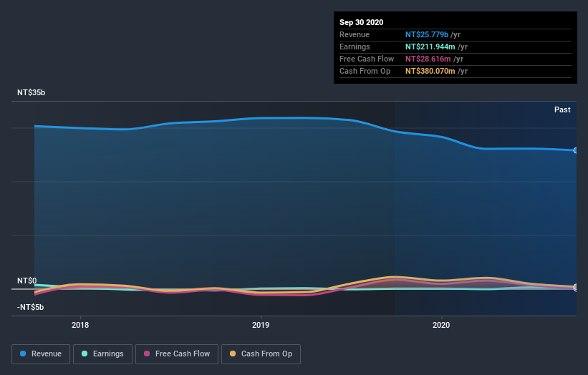The width and height of the screenshot is (588, 375).
Task: Click the NT$380.070m cash from op value
Action: [430, 71]
